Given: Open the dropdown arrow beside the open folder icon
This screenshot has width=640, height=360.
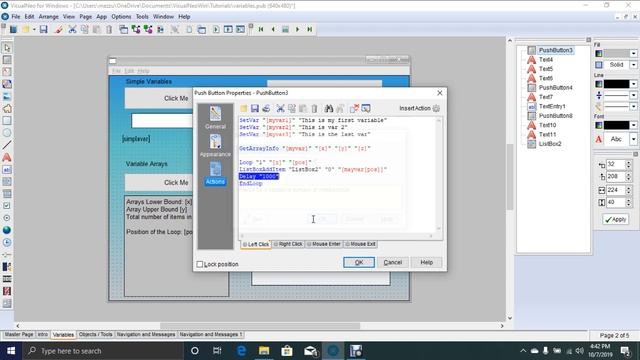Looking at the screenshot, I should click(x=34, y=29).
